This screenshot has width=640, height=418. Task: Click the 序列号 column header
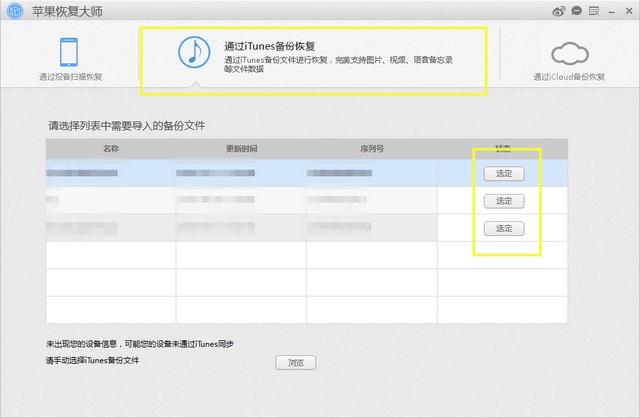tap(372, 149)
